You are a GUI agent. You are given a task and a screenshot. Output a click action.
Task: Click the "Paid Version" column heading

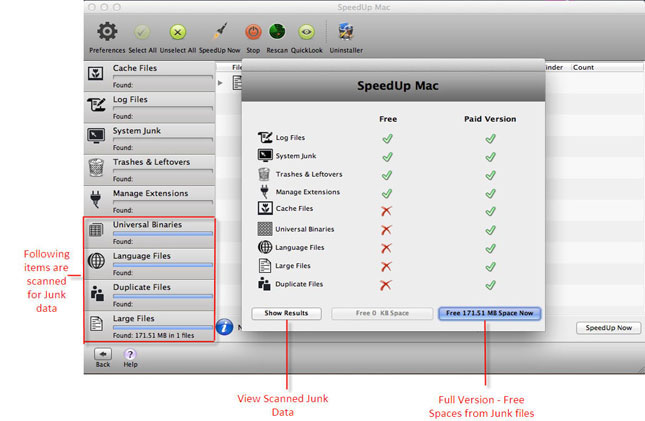(490, 119)
